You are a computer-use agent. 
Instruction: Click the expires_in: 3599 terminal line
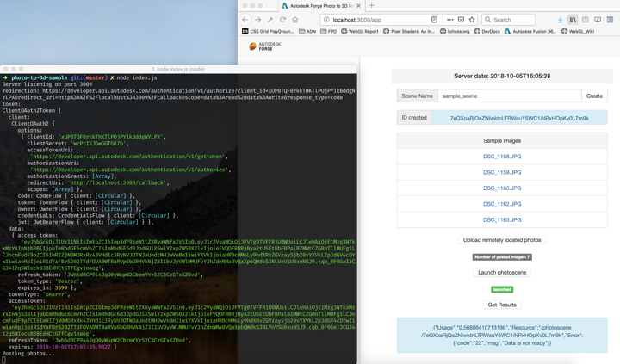tap(46, 287)
